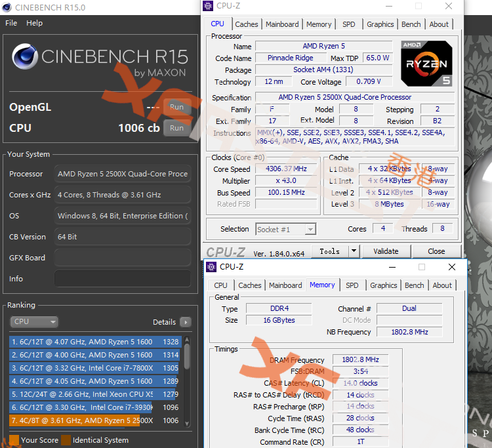Click the bottom CPU-Z window title icon

pyautogui.click(x=211, y=267)
